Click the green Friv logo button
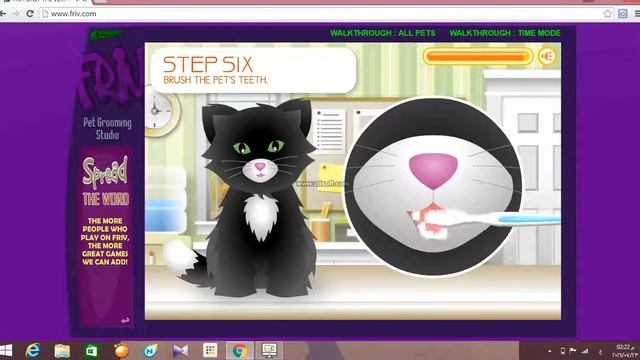This screenshot has height=360, width=640. click(107, 34)
